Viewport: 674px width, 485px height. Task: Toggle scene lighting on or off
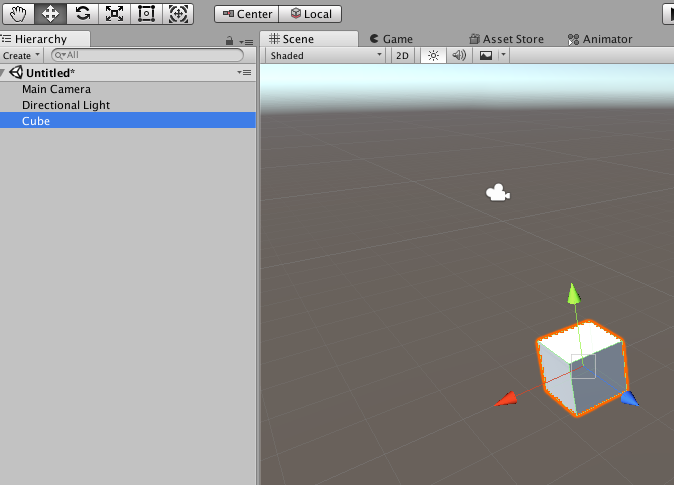click(433, 55)
